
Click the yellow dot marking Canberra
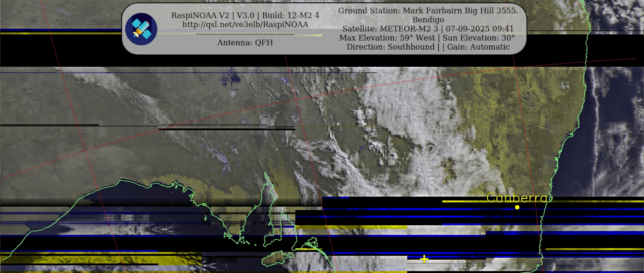coord(517,207)
